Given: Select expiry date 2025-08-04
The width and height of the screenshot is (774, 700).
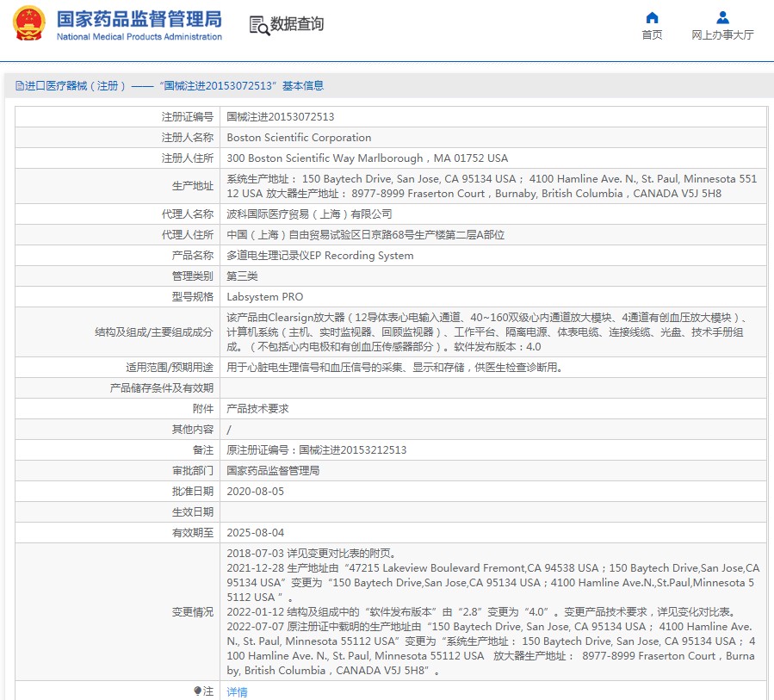Looking at the screenshot, I should click(x=255, y=533).
